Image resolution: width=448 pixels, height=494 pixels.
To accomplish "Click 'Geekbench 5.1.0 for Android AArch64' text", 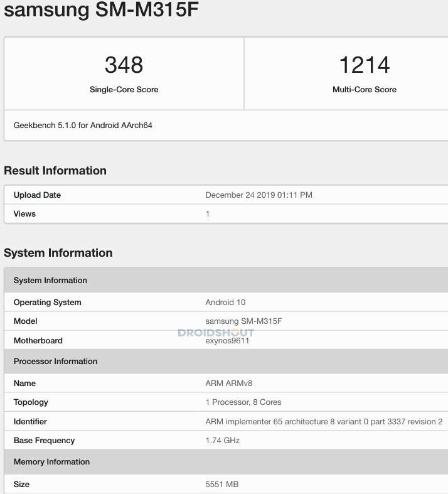I will (83, 126).
